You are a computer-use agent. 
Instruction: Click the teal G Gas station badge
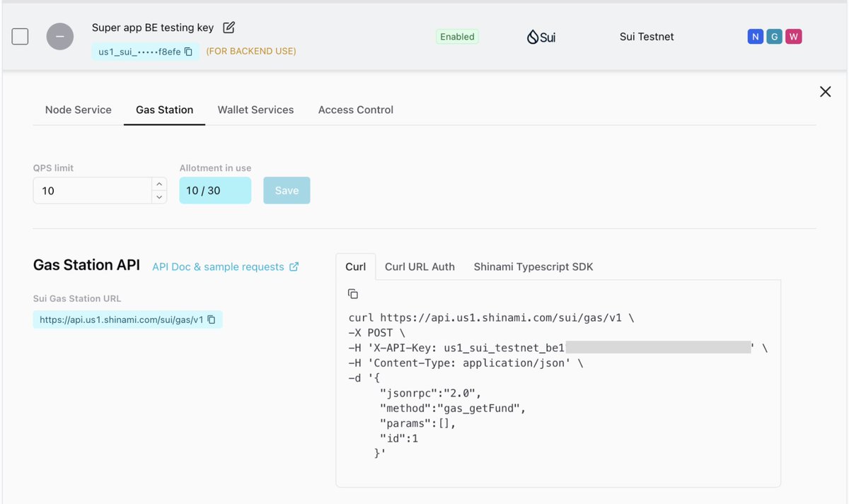[x=774, y=37]
